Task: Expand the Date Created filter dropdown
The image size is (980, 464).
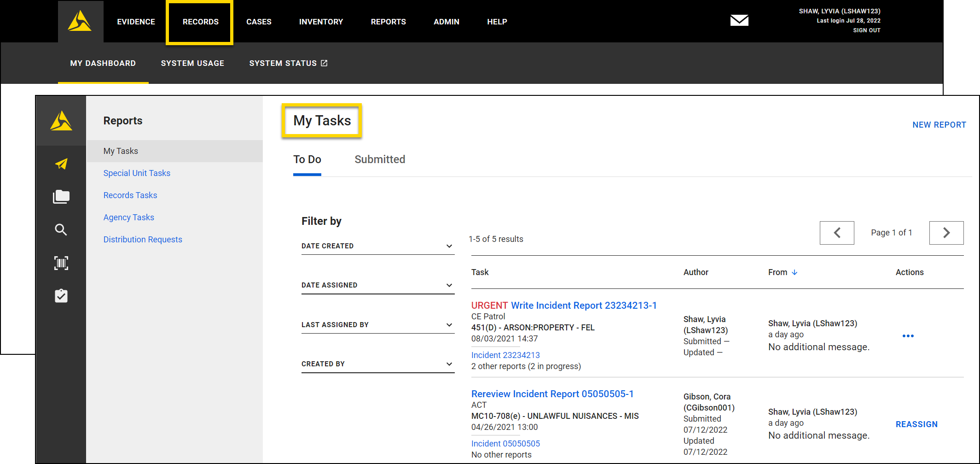Action: pyautogui.click(x=377, y=246)
